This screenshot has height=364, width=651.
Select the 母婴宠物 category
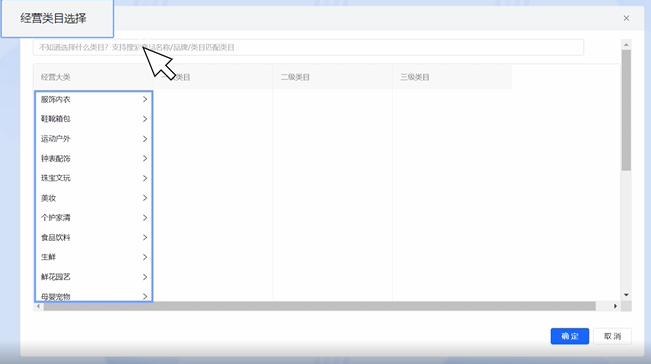coord(94,296)
